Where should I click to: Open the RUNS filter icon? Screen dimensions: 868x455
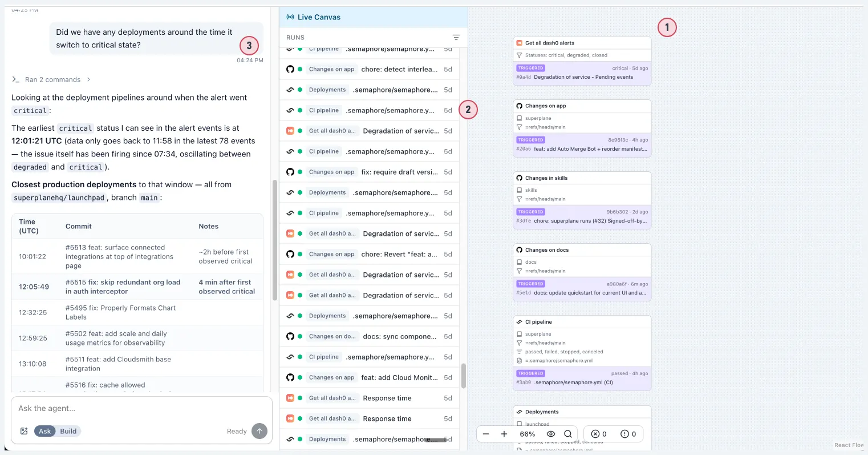click(x=456, y=38)
